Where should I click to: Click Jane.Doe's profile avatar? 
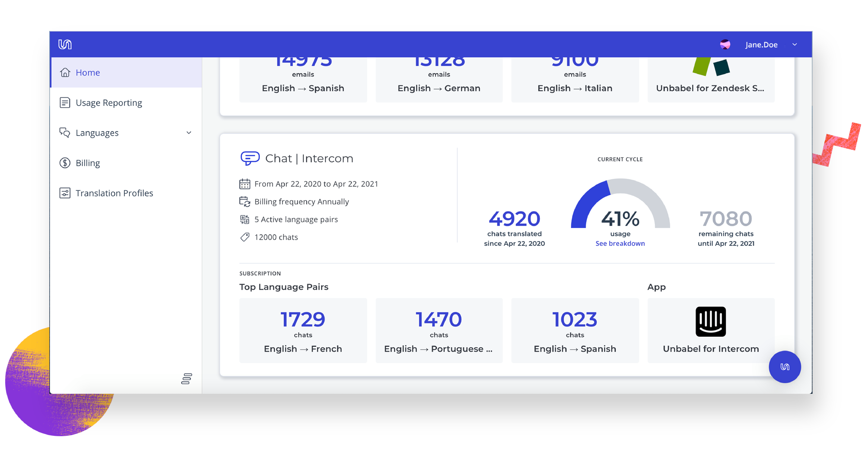click(725, 45)
